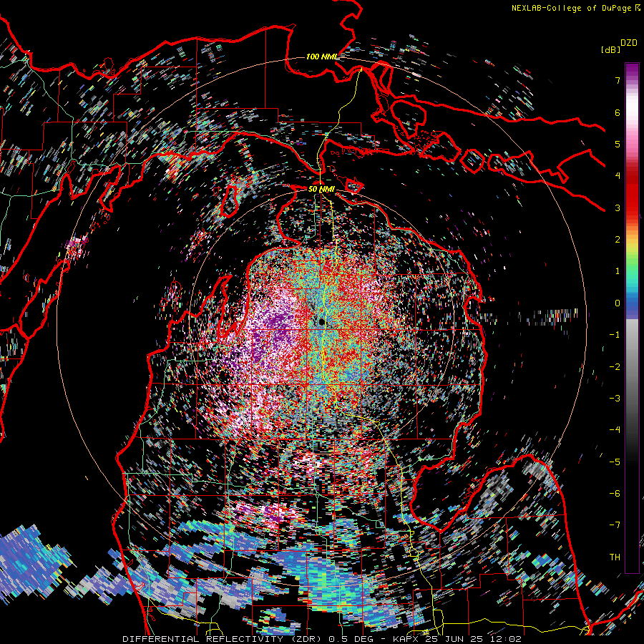This screenshot has height=644, width=644.
Task: Click the DIFFERENTIAL REFLECTIVITY caption text
Action: [x=203, y=639]
